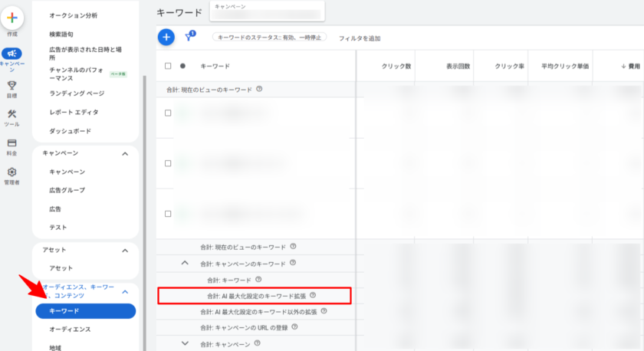Select オーディエンス in the sidebar
The image size is (644, 351).
70,330
